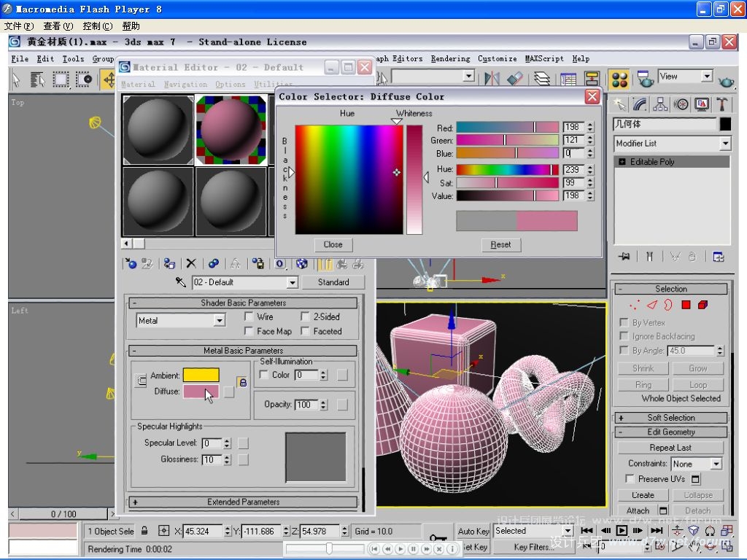The image size is (747, 560).
Task: Toggle the 2-Sided checkbox
Action: click(x=306, y=317)
